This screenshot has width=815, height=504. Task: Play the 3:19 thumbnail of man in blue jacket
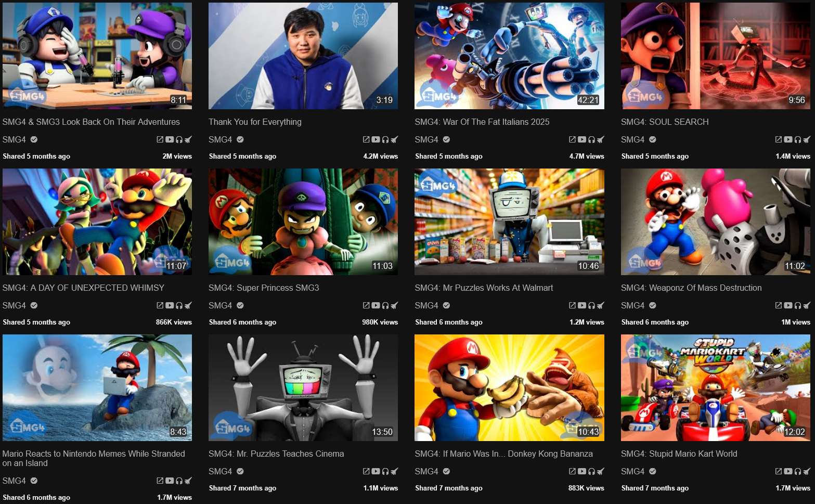303,56
